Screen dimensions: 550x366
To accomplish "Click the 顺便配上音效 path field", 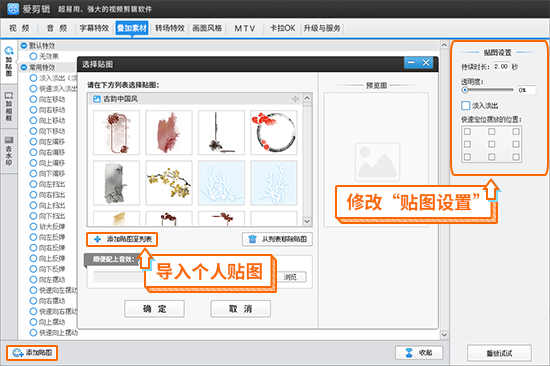I will point(119,277).
